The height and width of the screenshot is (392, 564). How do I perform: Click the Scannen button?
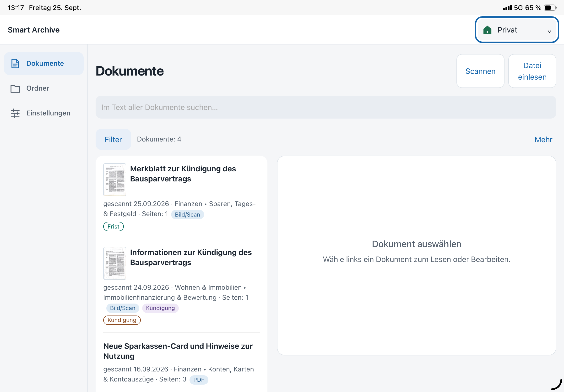click(x=480, y=71)
